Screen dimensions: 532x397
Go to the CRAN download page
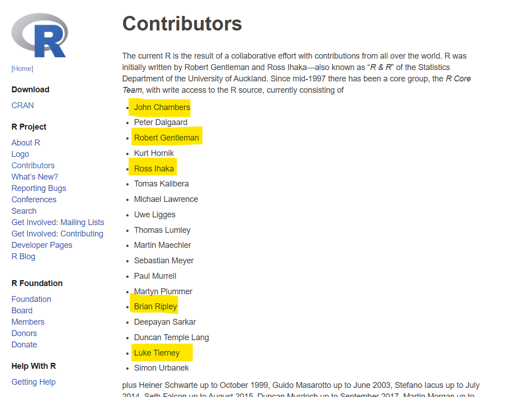(23, 106)
